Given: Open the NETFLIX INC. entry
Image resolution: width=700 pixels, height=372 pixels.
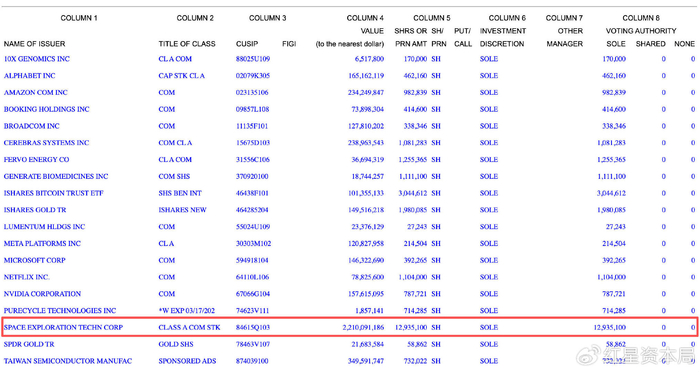Looking at the screenshot, I should [x=27, y=277].
